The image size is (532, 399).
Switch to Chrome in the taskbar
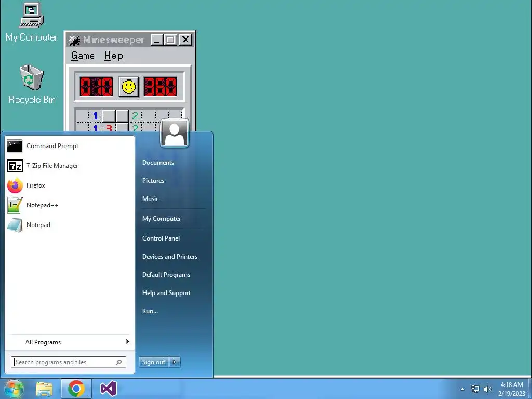[x=76, y=389]
